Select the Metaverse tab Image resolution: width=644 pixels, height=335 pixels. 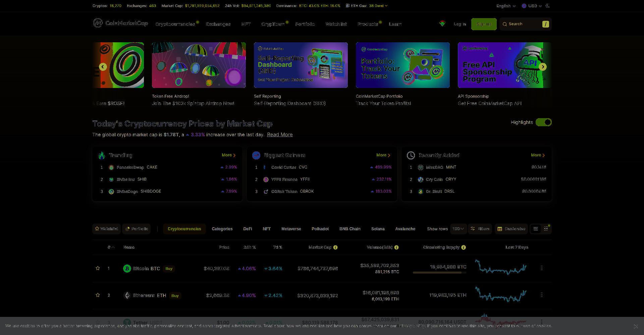[291, 229]
